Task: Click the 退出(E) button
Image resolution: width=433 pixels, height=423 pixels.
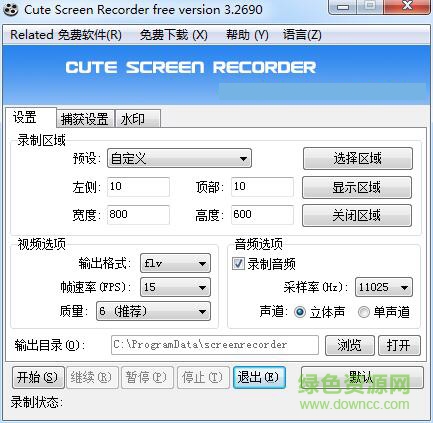Action: point(259,377)
